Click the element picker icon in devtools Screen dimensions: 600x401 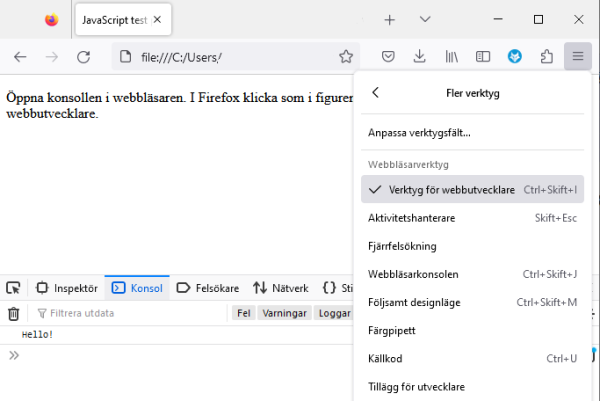(14, 288)
